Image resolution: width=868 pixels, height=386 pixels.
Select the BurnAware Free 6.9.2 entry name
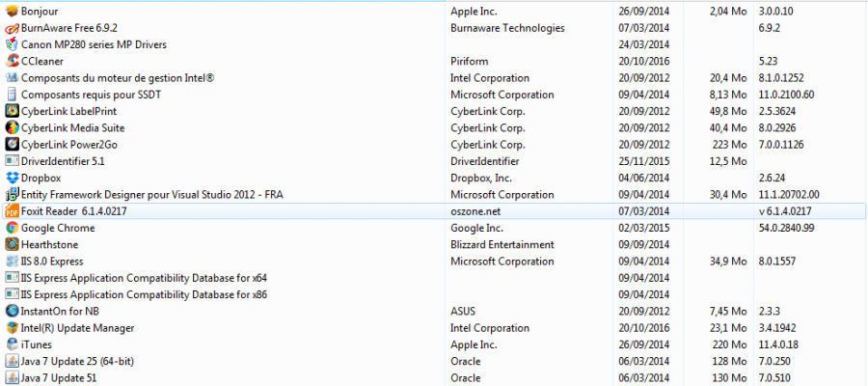(69, 28)
